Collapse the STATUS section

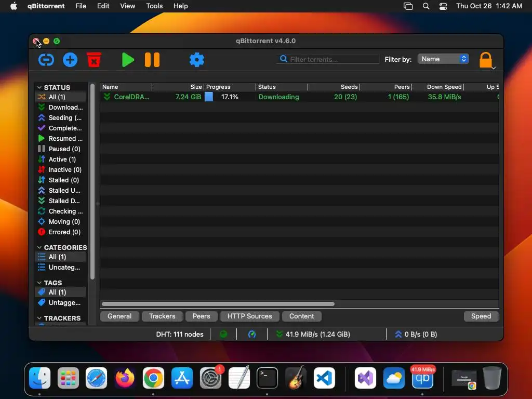tap(39, 87)
